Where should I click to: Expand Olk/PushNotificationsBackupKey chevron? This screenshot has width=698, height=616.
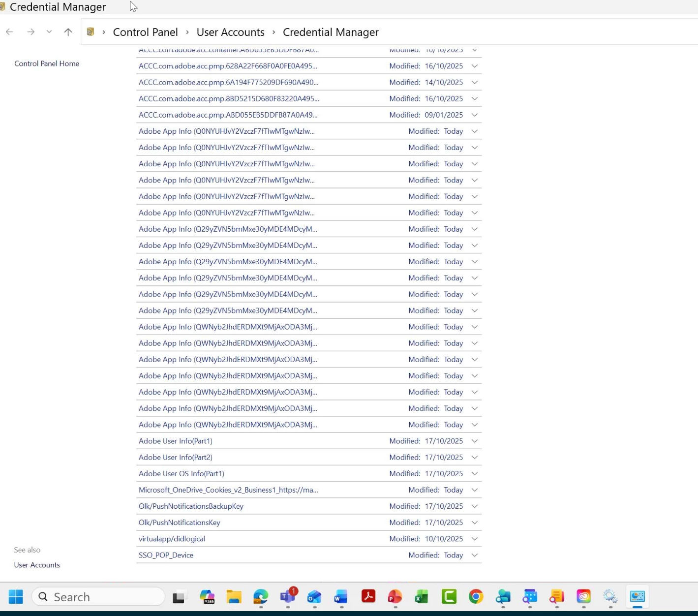coord(475,506)
